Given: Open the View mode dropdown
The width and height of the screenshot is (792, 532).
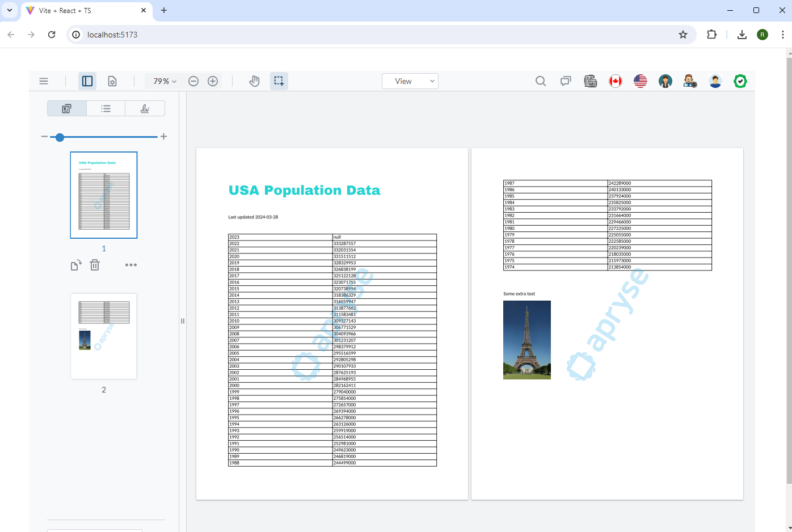Looking at the screenshot, I should pyautogui.click(x=410, y=81).
